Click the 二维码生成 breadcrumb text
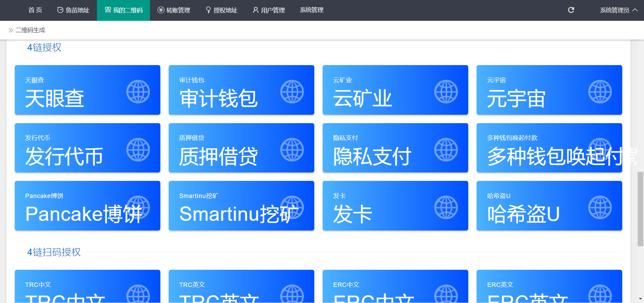 coord(30,30)
